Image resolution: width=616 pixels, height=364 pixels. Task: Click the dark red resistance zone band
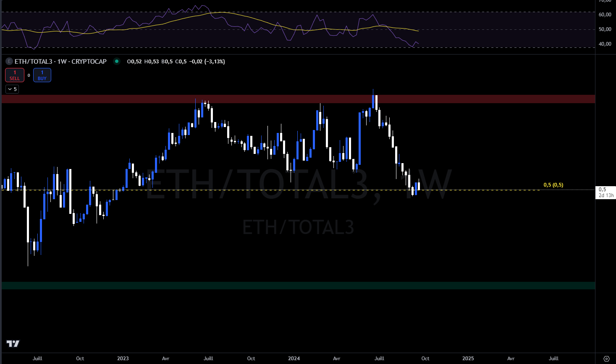tap(504, 99)
